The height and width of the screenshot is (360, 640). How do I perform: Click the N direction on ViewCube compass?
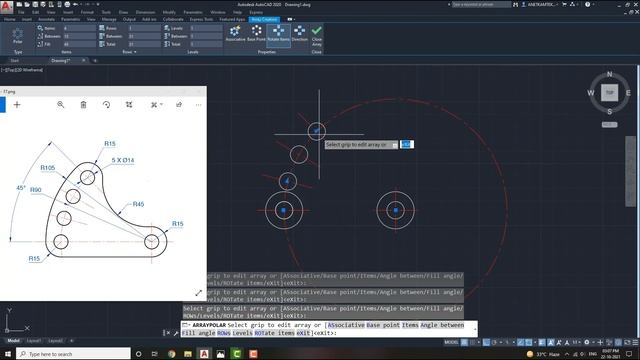pos(609,74)
